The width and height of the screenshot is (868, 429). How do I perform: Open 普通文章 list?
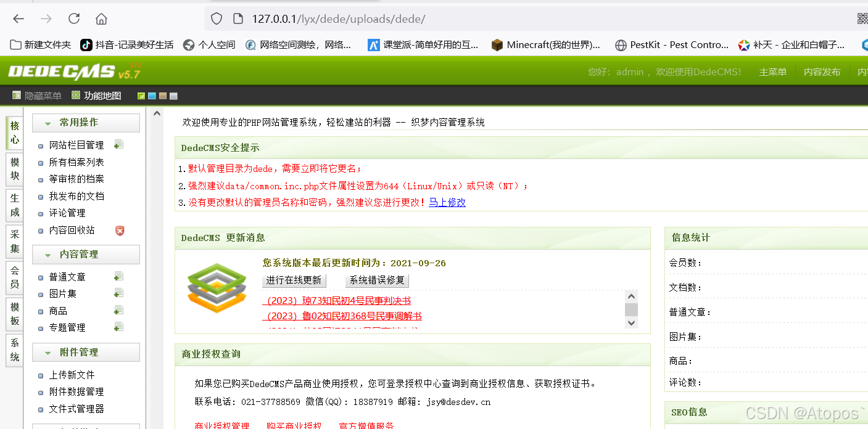pos(67,277)
